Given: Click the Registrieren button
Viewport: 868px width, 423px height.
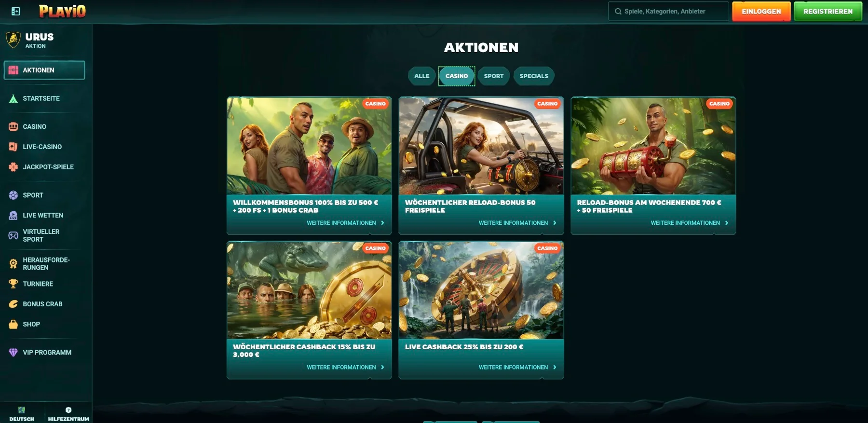Looking at the screenshot, I should [x=828, y=12].
